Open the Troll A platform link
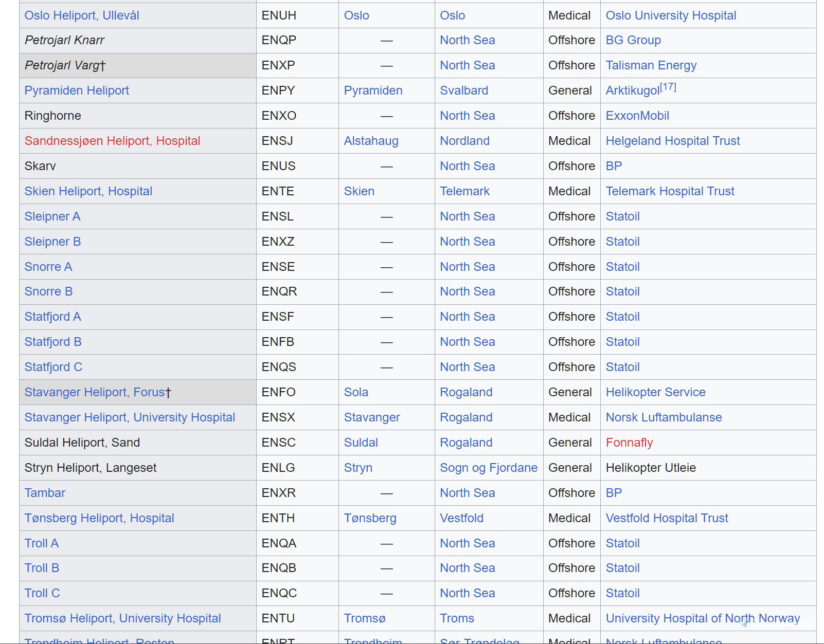Viewport: 824px width, 644px height. tap(42, 543)
